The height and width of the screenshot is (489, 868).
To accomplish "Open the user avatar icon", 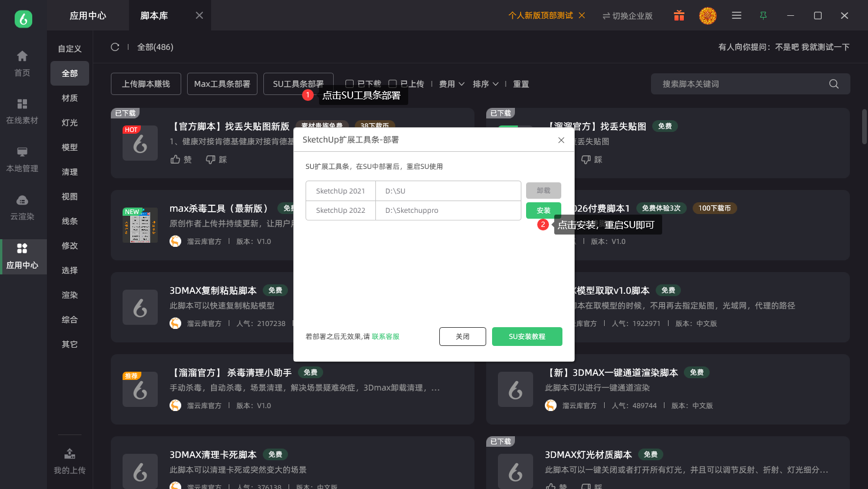I will pyautogui.click(x=708, y=16).
